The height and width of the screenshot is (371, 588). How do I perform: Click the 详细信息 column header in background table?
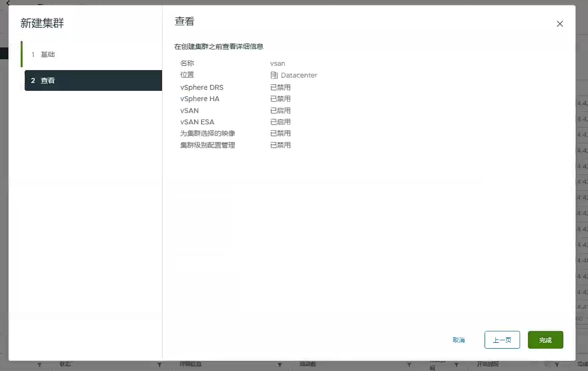pyautogui.click(x=191, y=364)
